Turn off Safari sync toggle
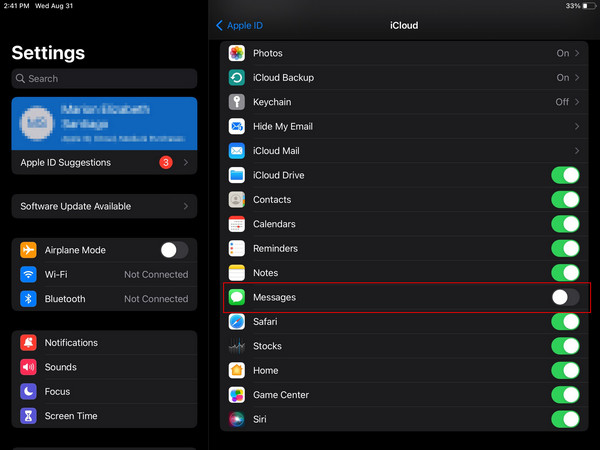600x450 pixels. pos(565,321)
